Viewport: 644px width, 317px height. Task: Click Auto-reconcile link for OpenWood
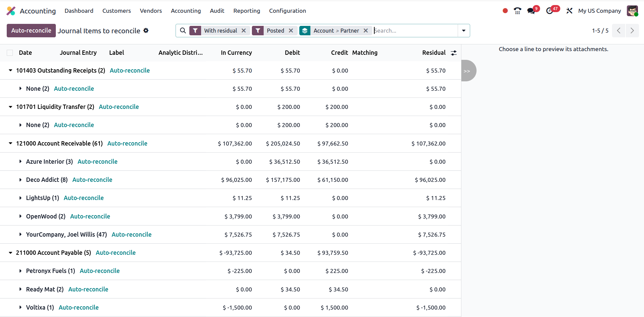(90, 216)
